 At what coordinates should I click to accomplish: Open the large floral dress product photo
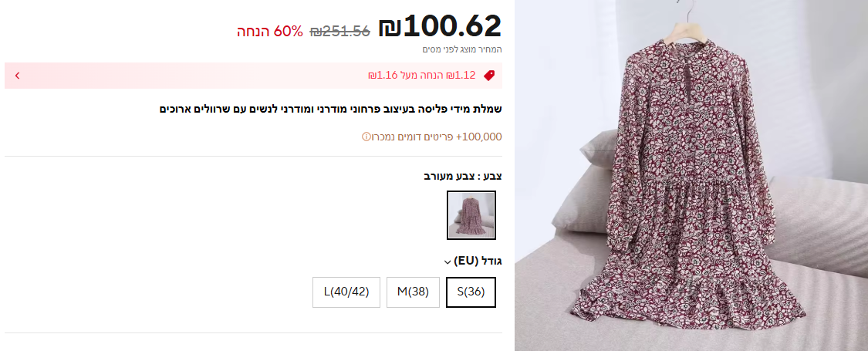[x=691, y=176]
